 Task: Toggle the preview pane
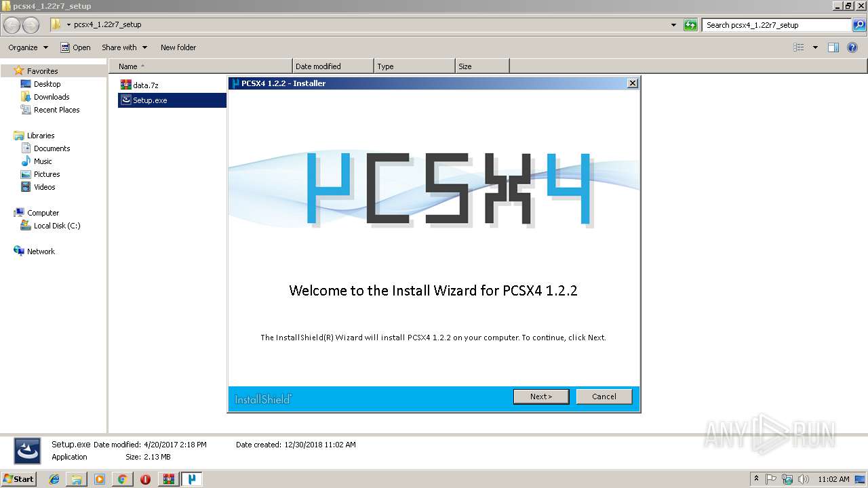[x=833, y=47]
